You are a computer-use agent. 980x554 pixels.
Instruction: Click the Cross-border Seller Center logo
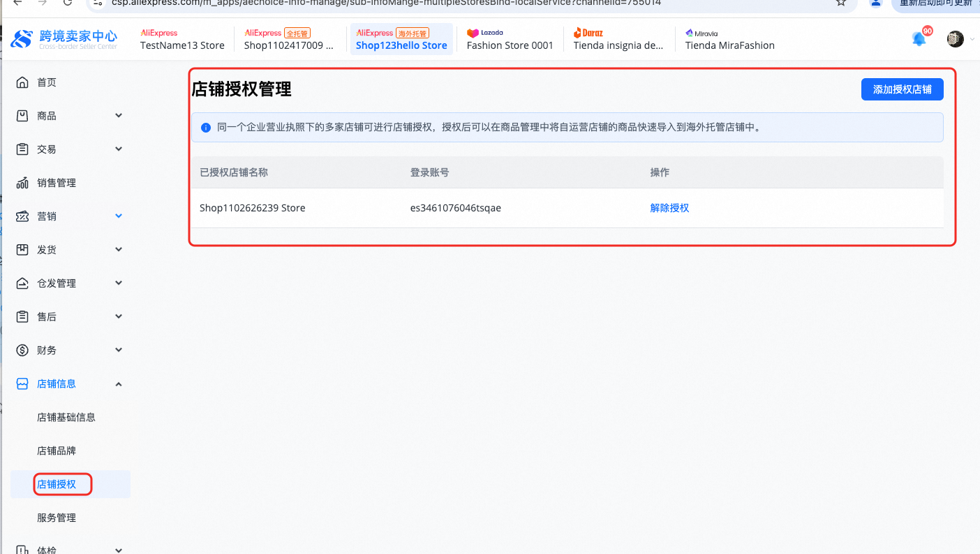click(64, 39)
